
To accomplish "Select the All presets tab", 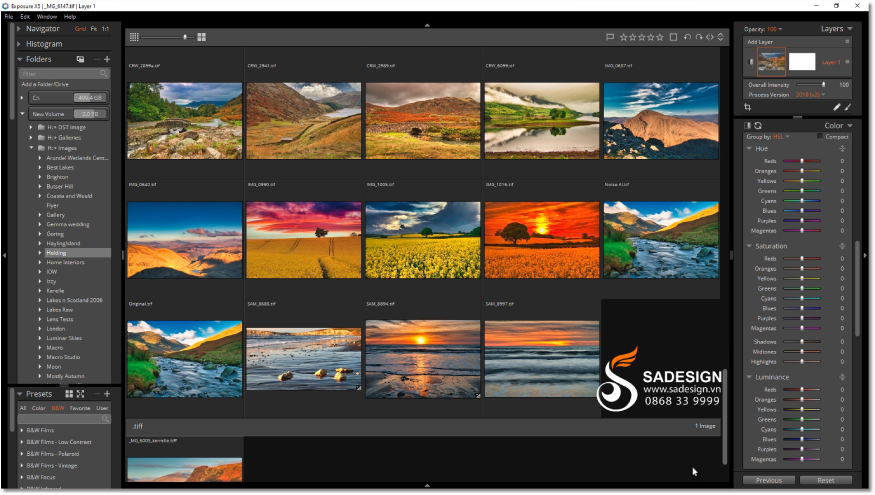I will pyautogui.click(x=23, y=408).
